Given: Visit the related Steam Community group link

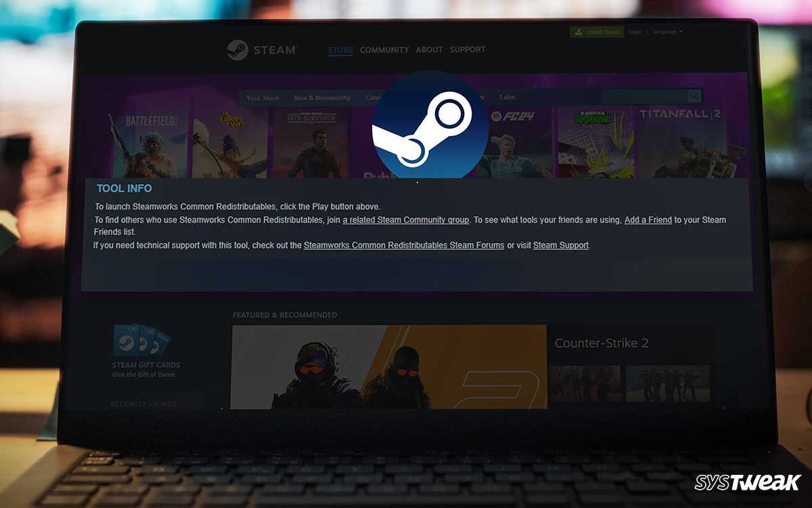Looking at the screenshot, I should click(405, 219).
